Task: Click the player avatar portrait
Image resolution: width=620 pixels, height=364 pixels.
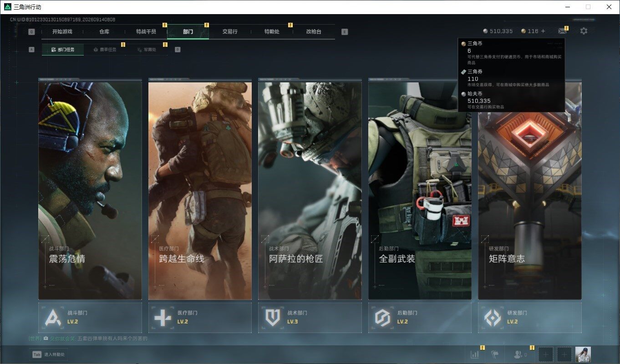Action: click(x=583, y=354)
